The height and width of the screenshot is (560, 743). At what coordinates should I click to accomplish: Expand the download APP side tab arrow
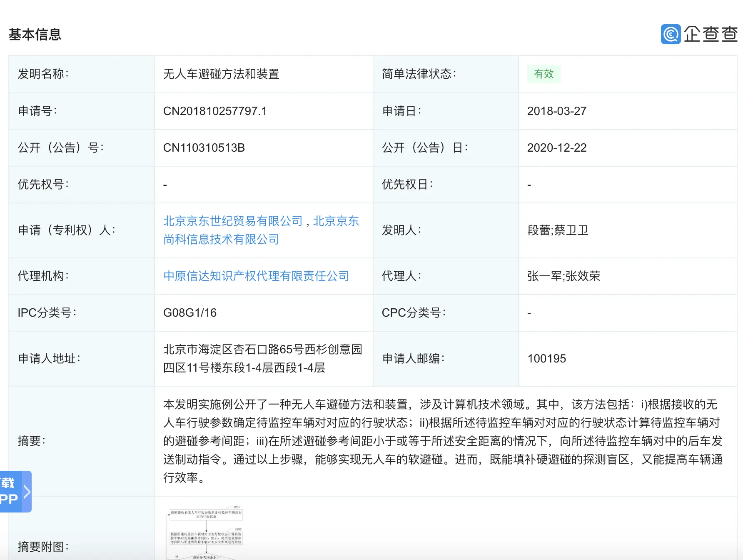tap(27, 492)
